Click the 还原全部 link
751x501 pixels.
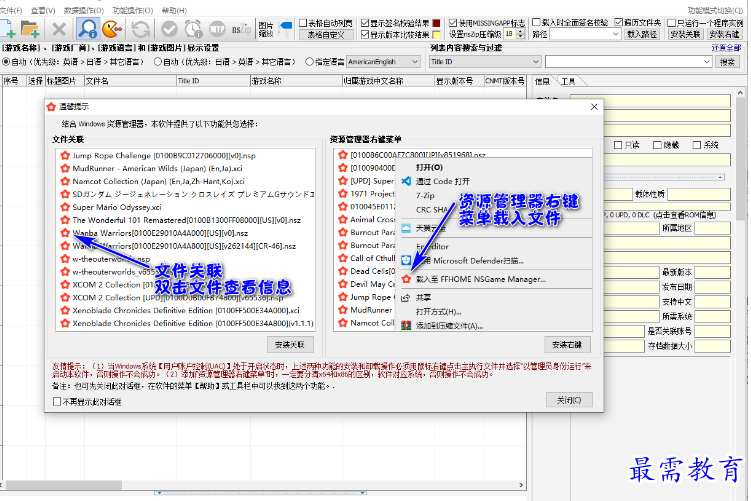[726, 48]
